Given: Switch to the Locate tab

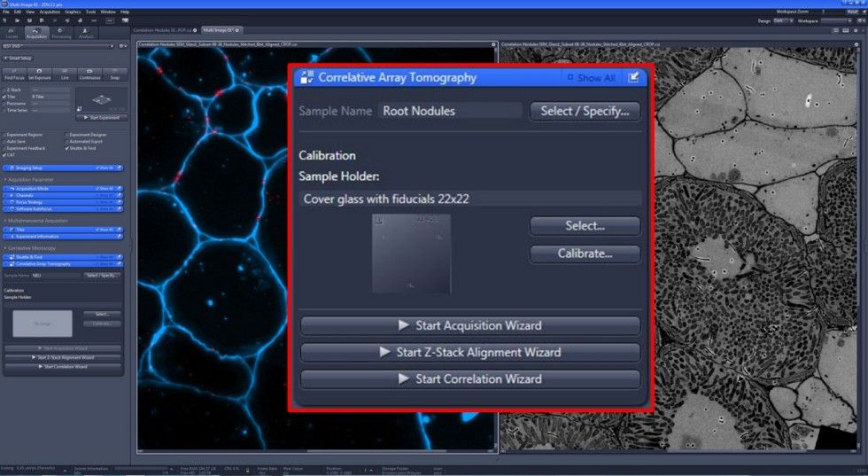Looking at the screenshot, I should [x=12, y=33].
